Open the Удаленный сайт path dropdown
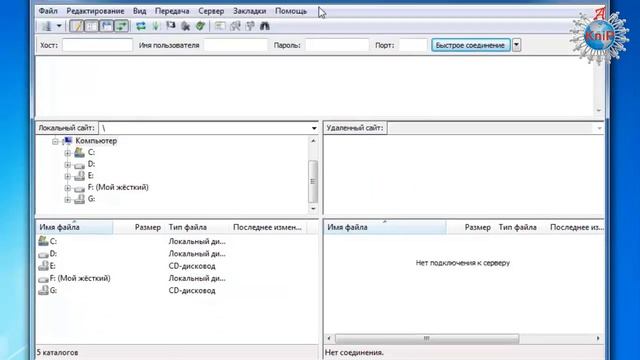Screen dimensions: 640x360 click(599, 128)
